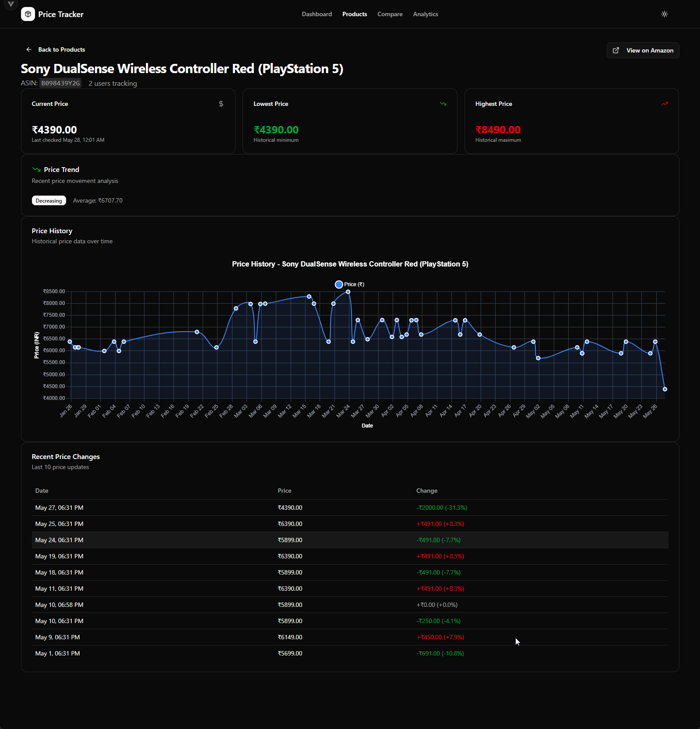Click the V badge at top-left corner

tap(11, 4)
